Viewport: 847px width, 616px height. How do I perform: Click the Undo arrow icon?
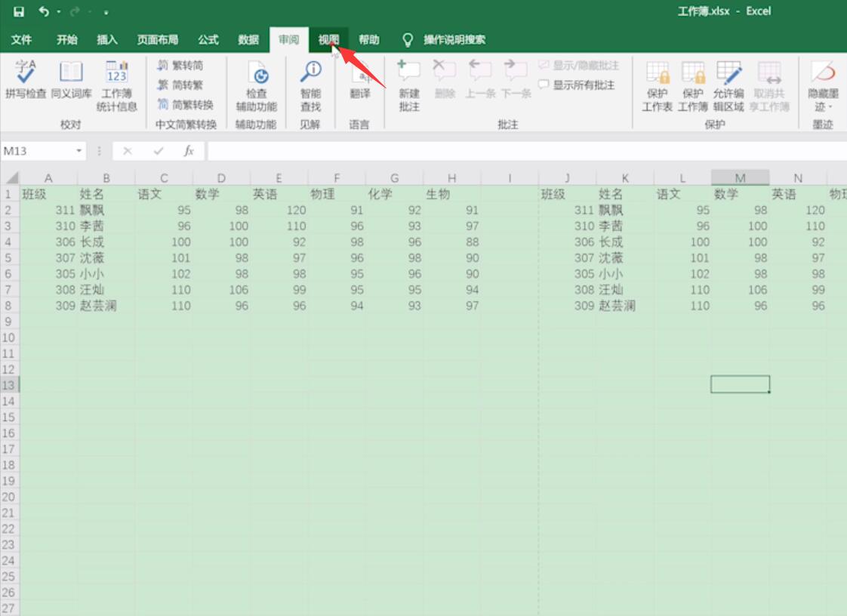pyautogui.click(x=44, y=11)
